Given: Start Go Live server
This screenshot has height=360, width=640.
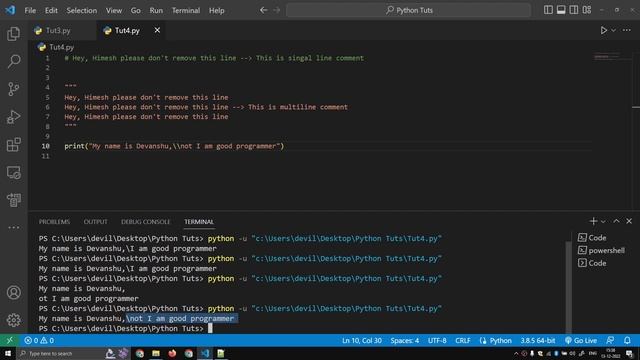Looking at the screenshot, I should [581, 340].
